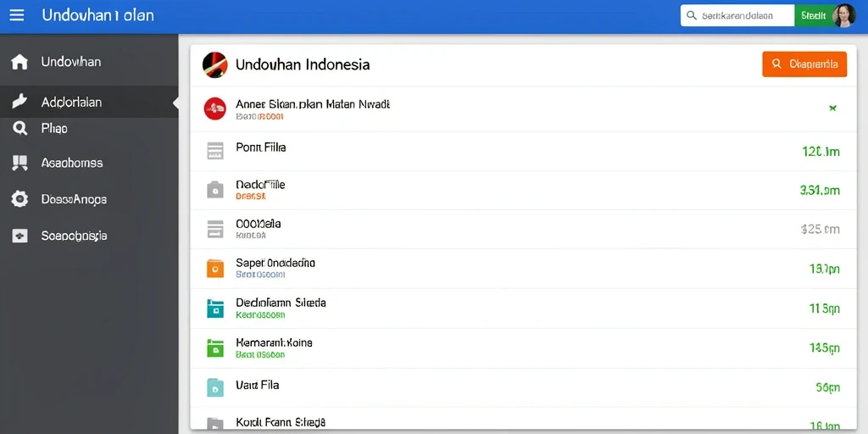
Task: Click the light teal folder icon beside Uand Fila
Action: [x=214, y=387]
